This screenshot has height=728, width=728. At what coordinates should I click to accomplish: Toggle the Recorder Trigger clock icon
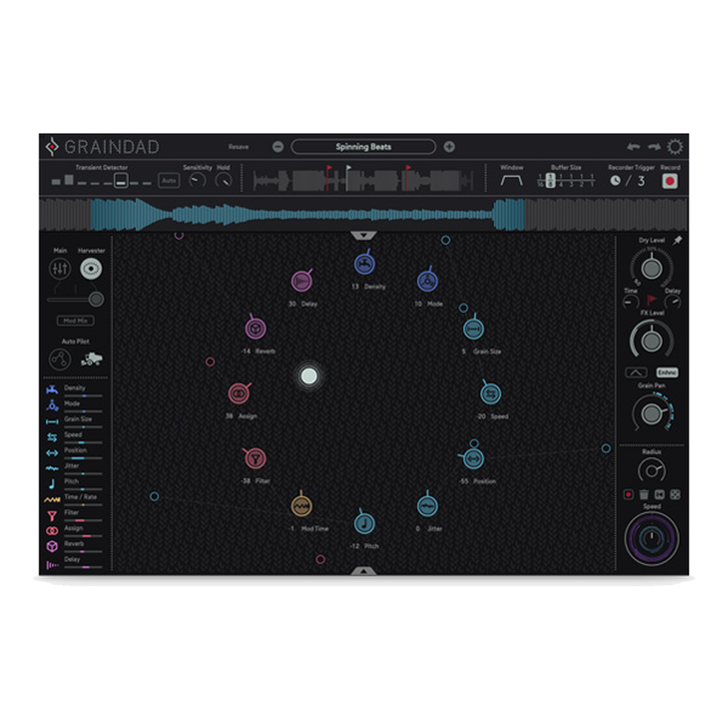click(x=615, y=181)
